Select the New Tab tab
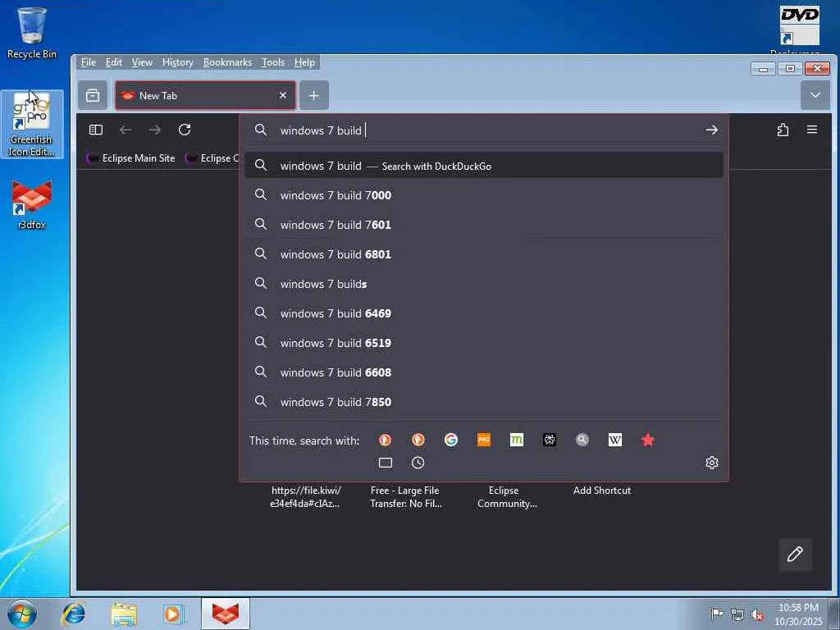Image resolution: width=840 pixels, height=630 pixels. [x=205, y=95]
